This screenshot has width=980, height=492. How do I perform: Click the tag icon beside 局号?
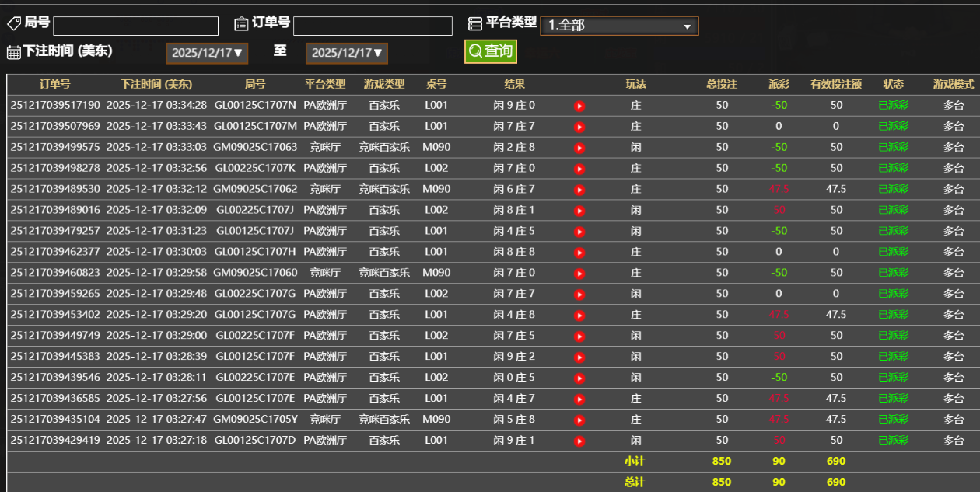12,23
